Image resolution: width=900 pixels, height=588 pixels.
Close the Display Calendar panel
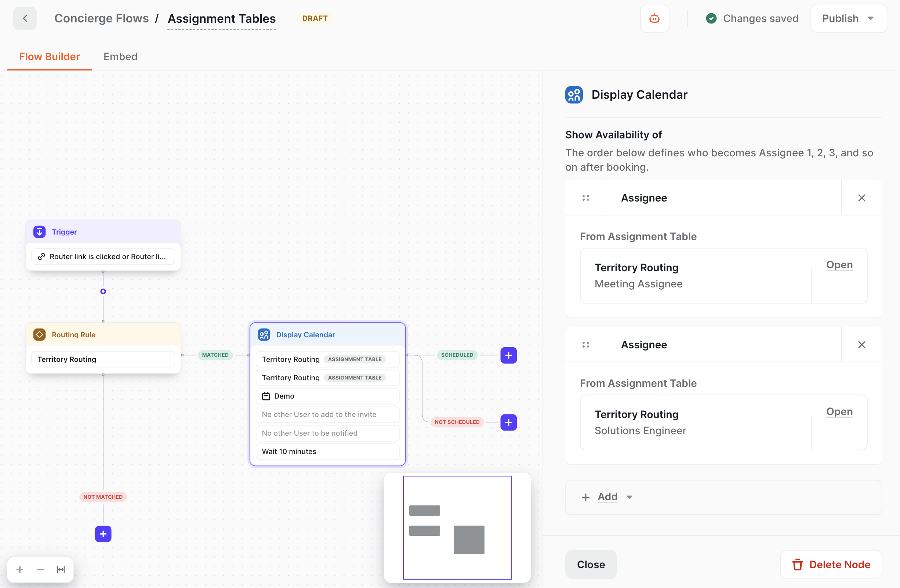(591, 564)
